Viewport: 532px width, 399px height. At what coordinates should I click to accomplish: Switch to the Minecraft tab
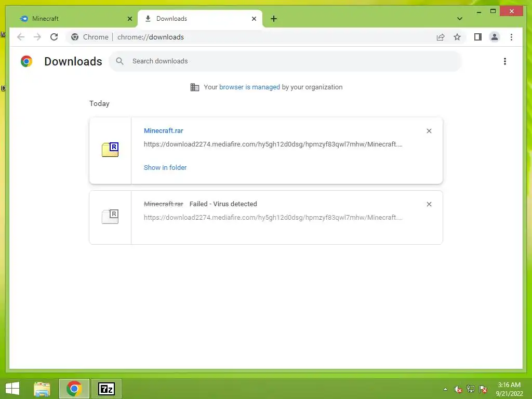(75, 19)
